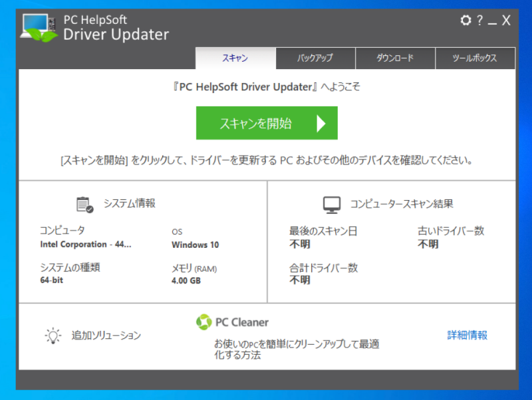Click 不明 under 古いドライバー数
Viewport: 532px width, 400px height.
tap(428, 244)
